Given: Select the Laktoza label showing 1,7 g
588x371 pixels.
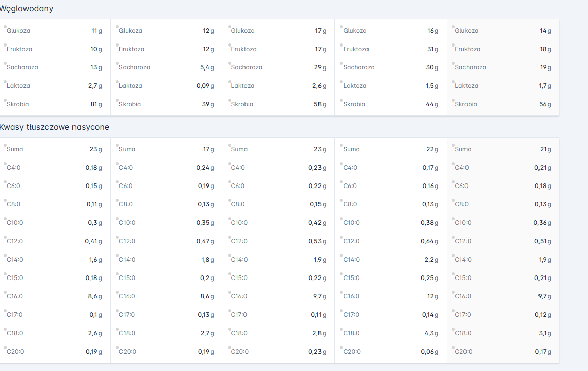Looking at the screenshot, I should [x=467, y=86].
